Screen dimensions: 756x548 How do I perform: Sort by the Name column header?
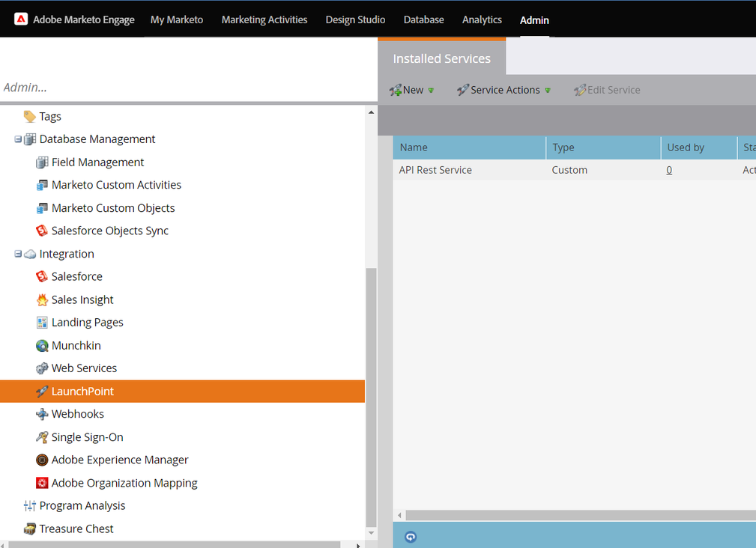coord(469,147)
